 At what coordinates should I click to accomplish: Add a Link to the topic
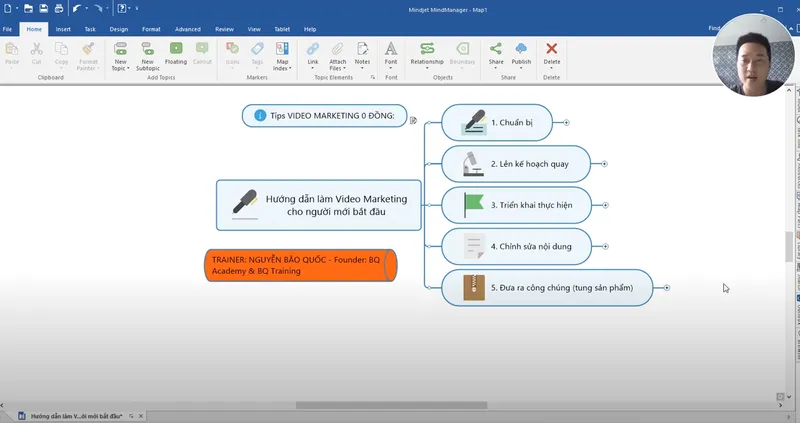[313, 55]
